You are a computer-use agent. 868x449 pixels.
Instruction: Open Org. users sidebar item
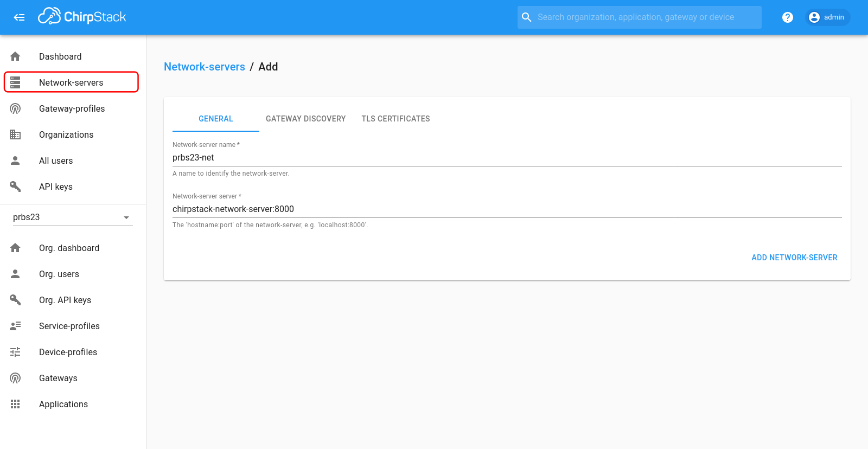click(73, 274)
